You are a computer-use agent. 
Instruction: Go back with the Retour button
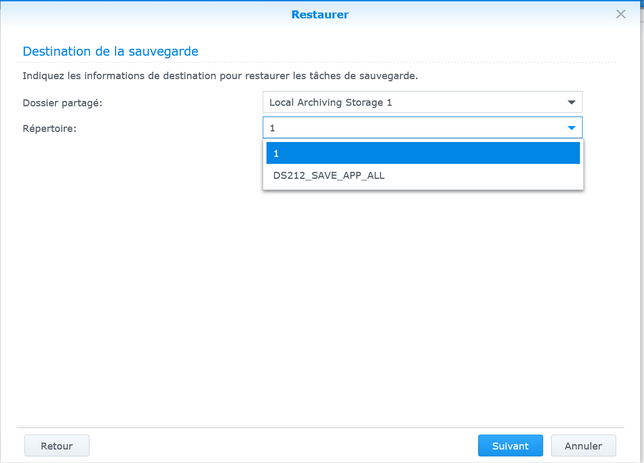57,446
